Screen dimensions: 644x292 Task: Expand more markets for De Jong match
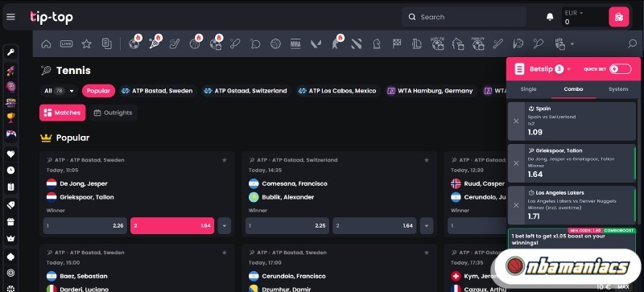tap(225, 225)
